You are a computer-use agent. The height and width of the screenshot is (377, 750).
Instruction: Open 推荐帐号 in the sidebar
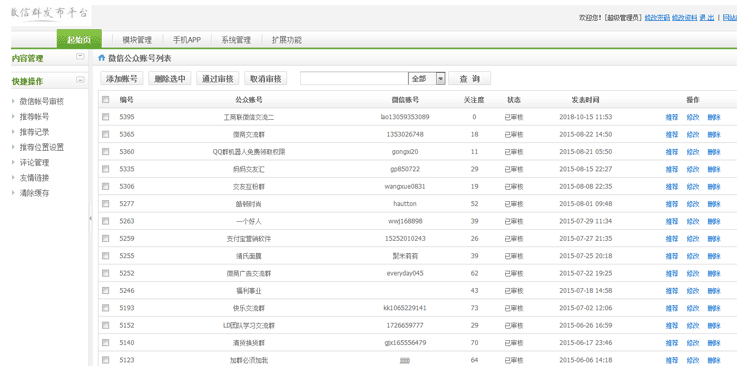coord(34,117)
